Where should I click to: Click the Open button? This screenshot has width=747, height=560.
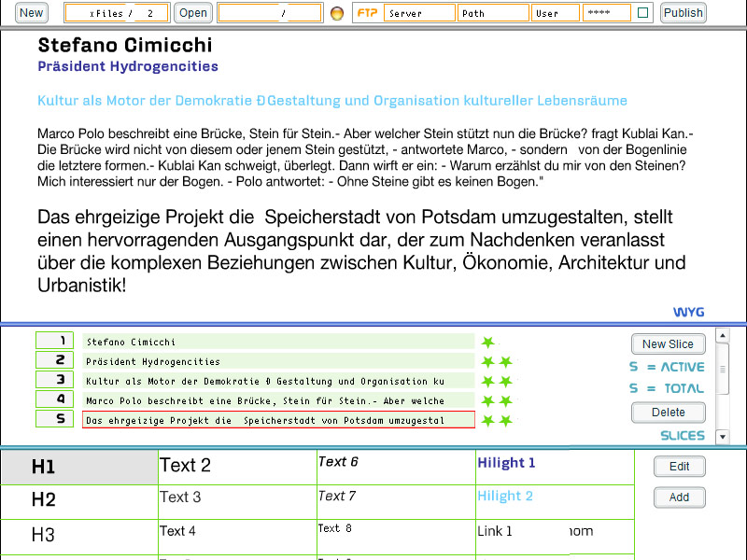tap(193, 13)
